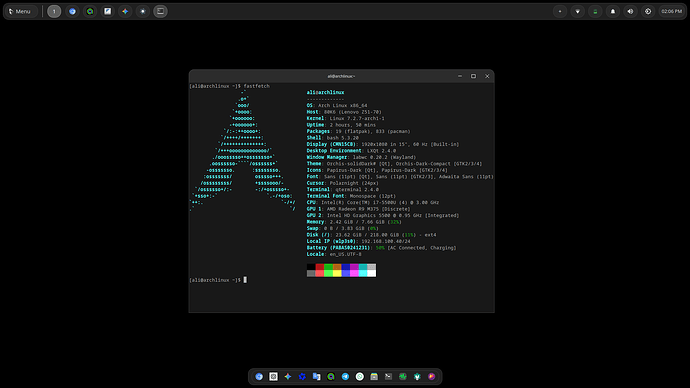Click the 'Window Manager: labwc' line
This screenshot has height=388, width=690.
pos(361,157)
